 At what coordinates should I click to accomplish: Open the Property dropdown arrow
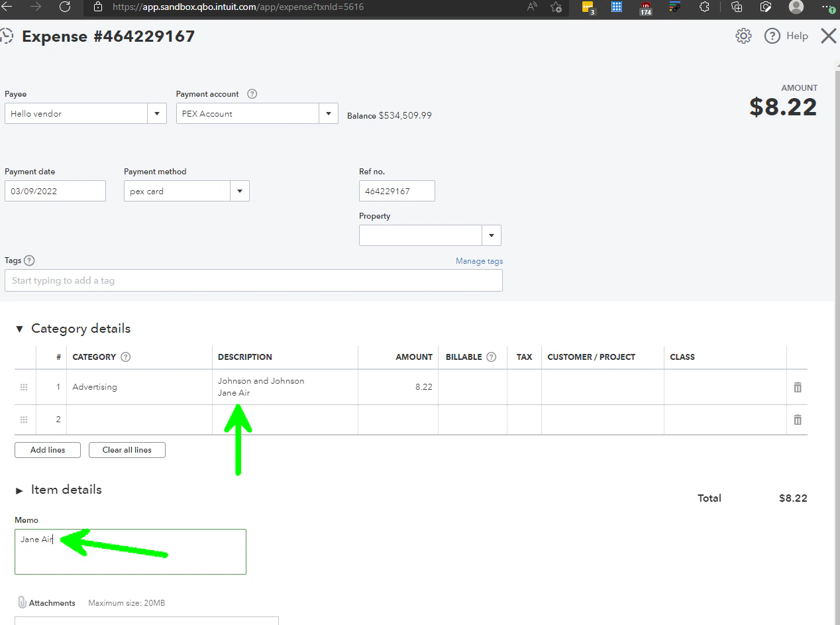(492, 235)
